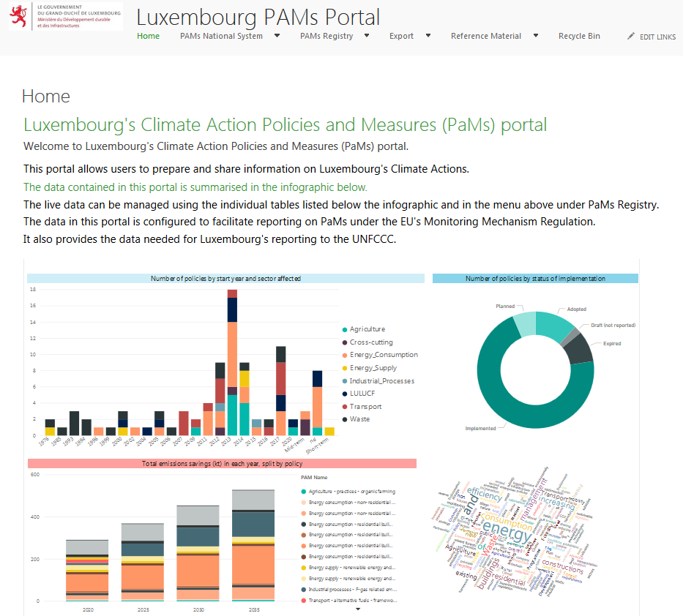
Task: Click the LULUCF legend marker dot
Action: (x=345, y=394)
